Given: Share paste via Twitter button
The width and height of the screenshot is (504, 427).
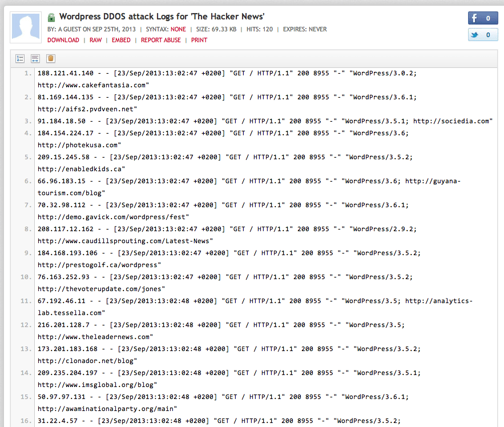Looking at the screenshot, I should (482, 35).
